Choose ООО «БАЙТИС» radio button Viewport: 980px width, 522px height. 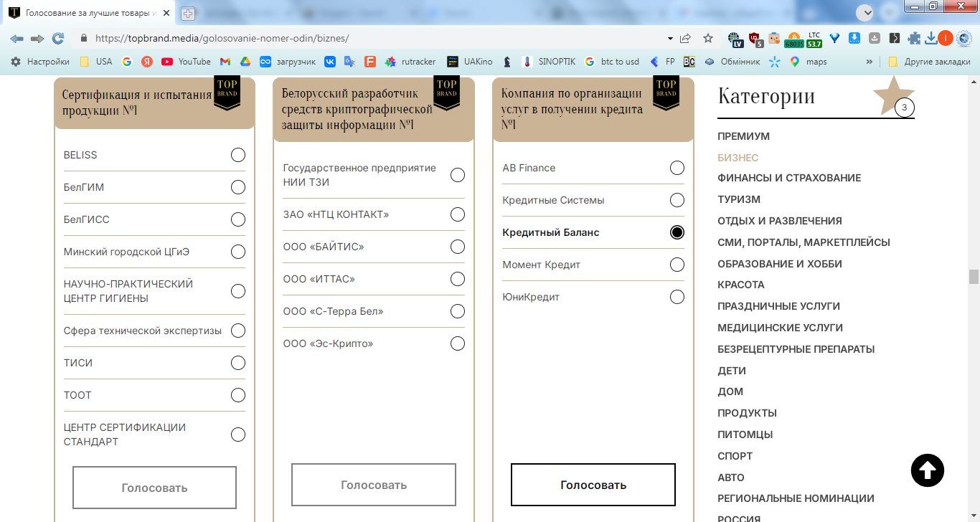pos(458,247)
